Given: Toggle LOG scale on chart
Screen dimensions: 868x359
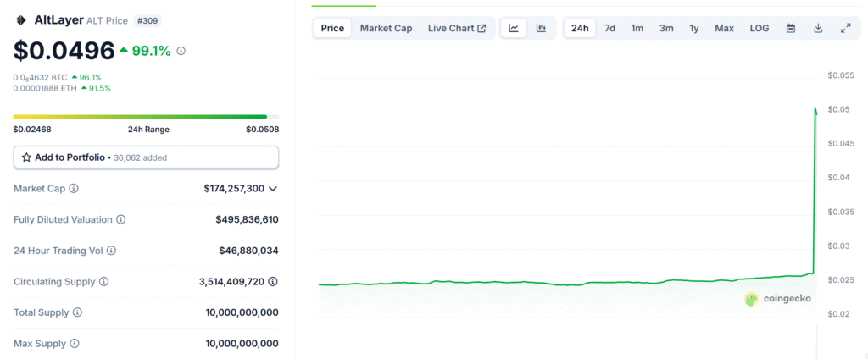Looking at the screenshot, I should coord(759,28).
